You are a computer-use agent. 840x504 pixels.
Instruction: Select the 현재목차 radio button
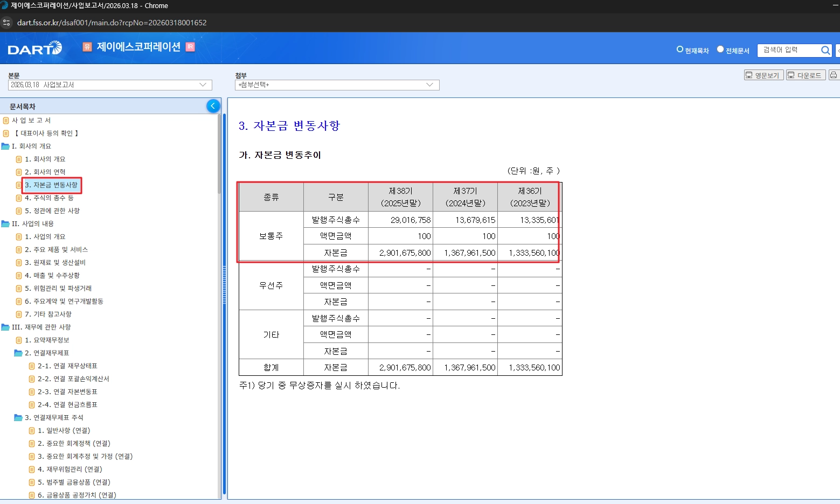[x=680, y=50]
